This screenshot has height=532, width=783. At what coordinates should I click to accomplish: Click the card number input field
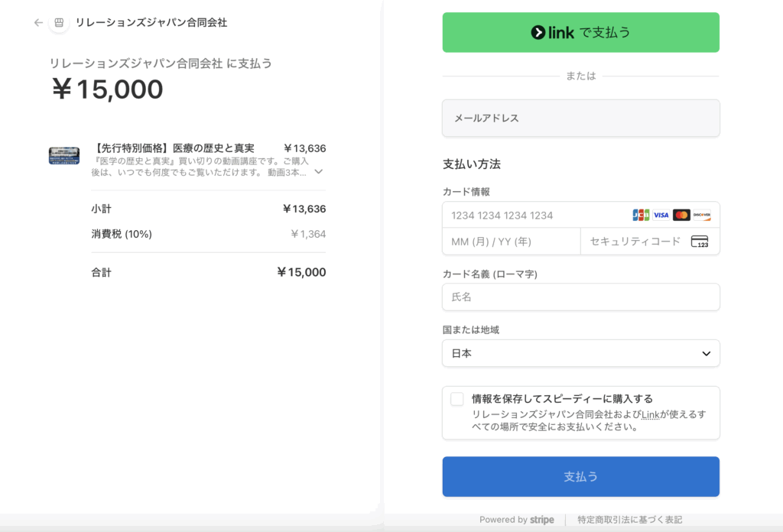click(535, 215)
